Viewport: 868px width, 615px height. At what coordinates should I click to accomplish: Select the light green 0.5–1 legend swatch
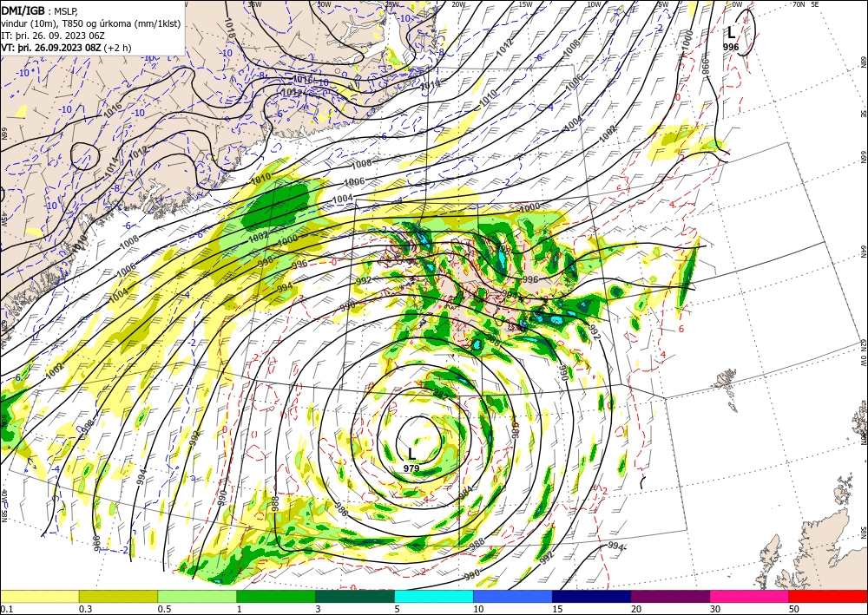[x=197, y=596]
